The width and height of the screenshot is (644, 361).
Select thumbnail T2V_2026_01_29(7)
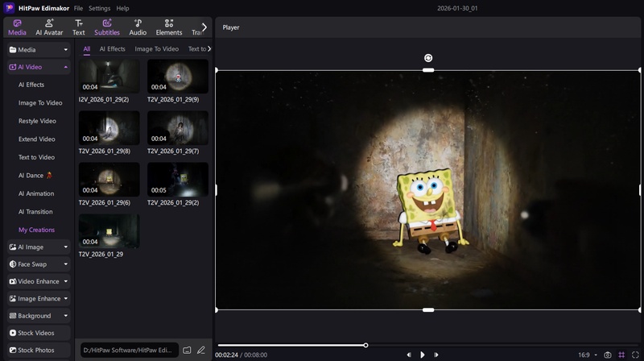178,128
